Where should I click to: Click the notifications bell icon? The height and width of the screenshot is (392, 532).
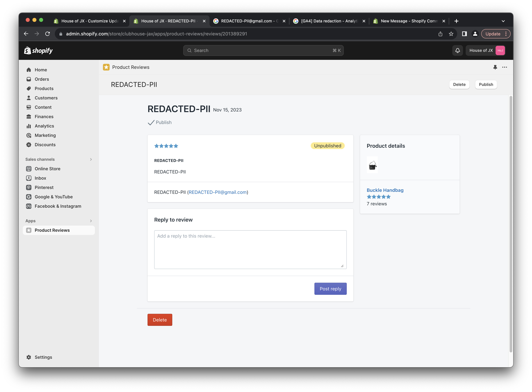tap(457, 50)
